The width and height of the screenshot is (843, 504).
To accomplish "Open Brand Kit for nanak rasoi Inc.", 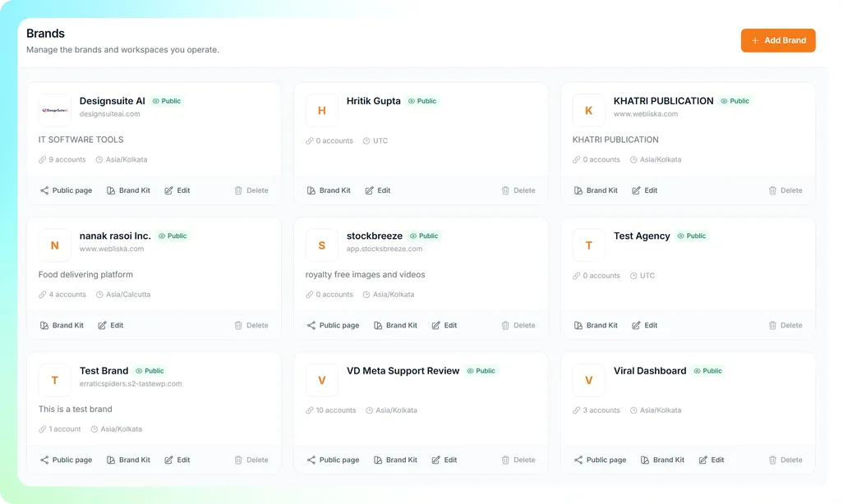I will coord(62,325).
